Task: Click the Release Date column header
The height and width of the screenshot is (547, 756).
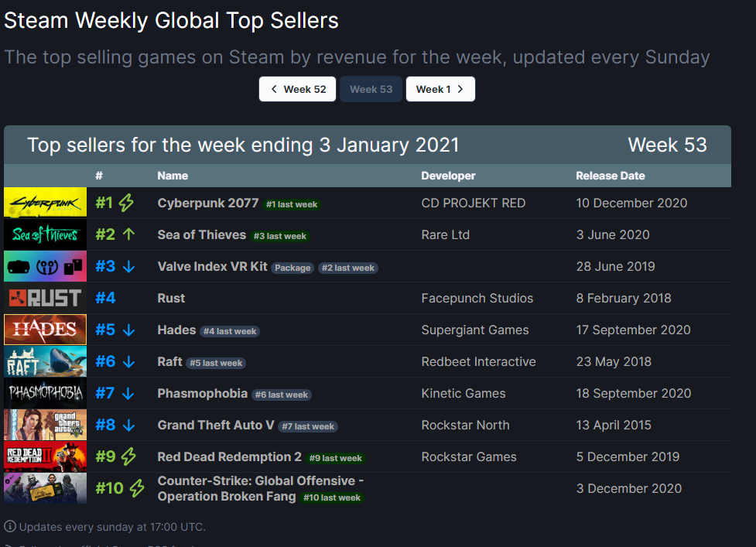Action: (x=610, y=176)
